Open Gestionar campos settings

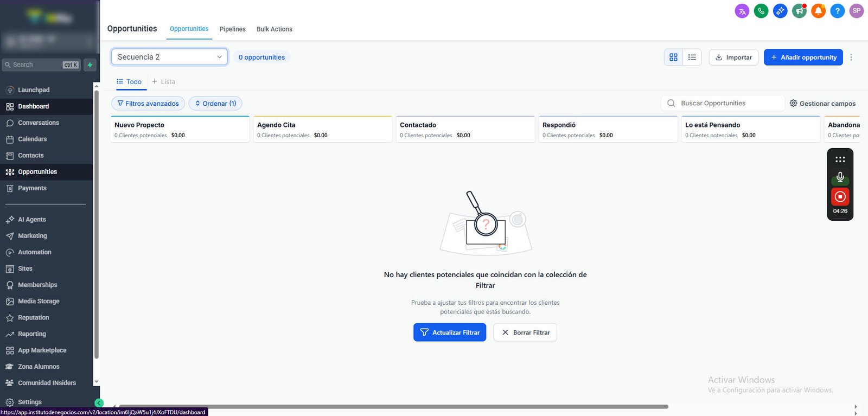(x=822, y=103)
